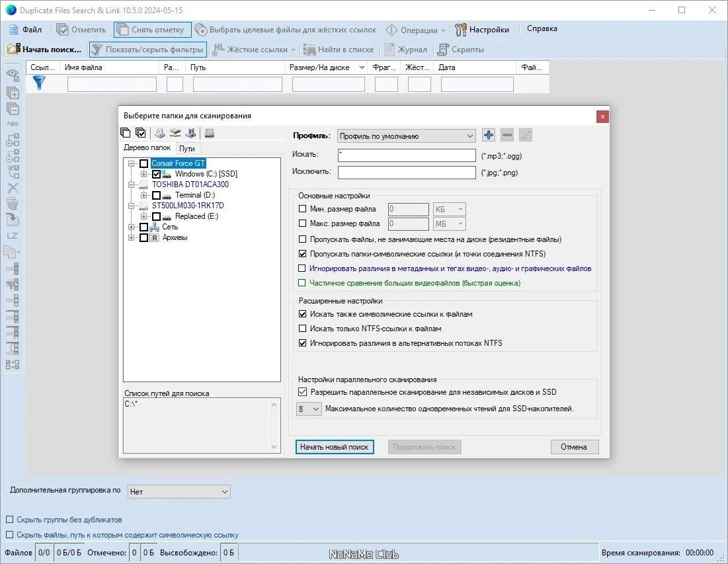Click the Исключить input field

pyautogui.click(x=407, y=172)
